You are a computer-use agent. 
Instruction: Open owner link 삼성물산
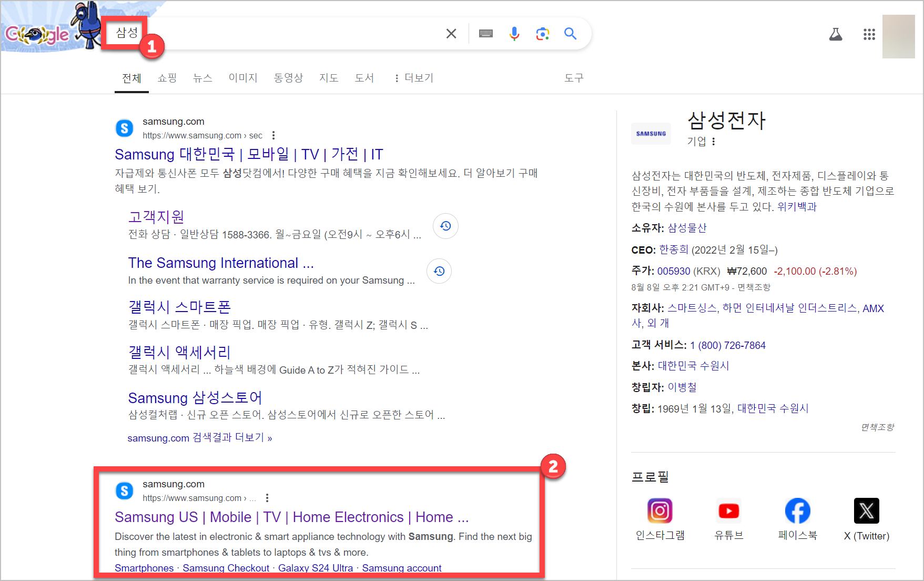click(687, 228)
